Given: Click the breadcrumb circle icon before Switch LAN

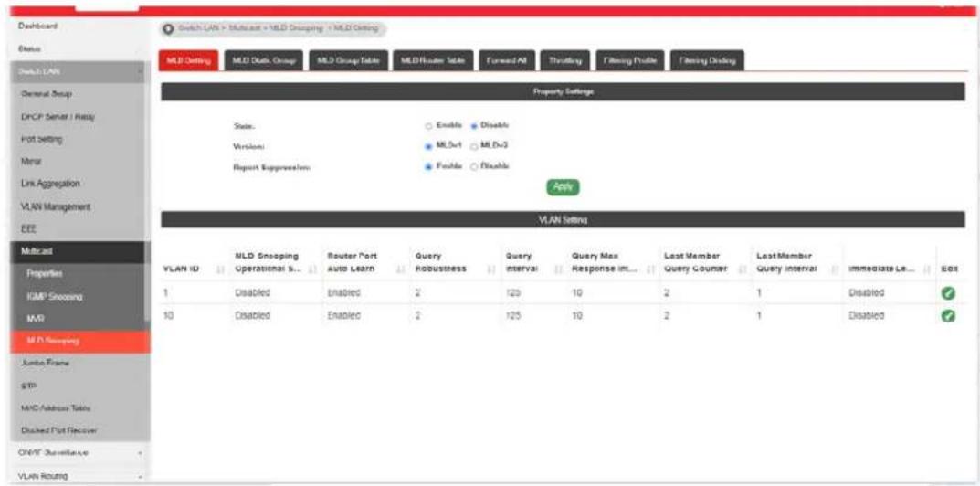Looking at the screenshot, I should [167, 28].
